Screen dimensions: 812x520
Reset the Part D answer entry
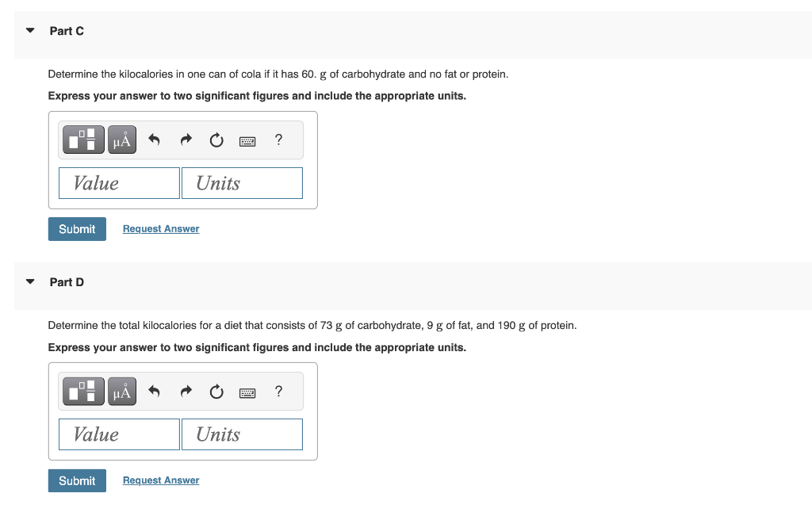click(216, 391)
